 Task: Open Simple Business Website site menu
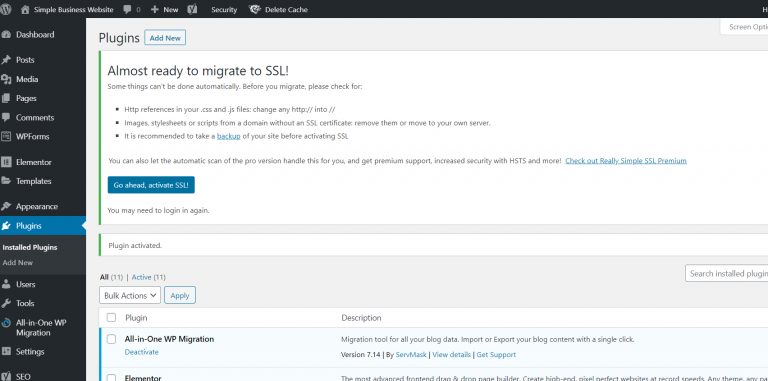(73, 9)
